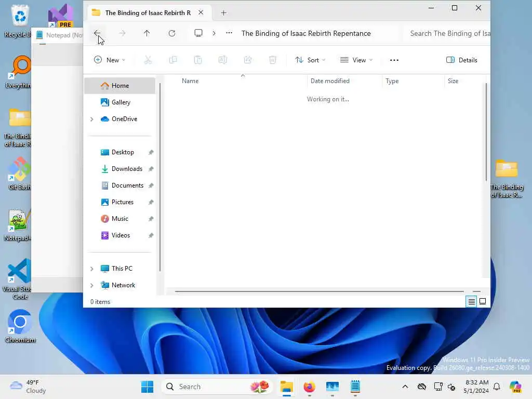Switch to details list view icon

472,301
